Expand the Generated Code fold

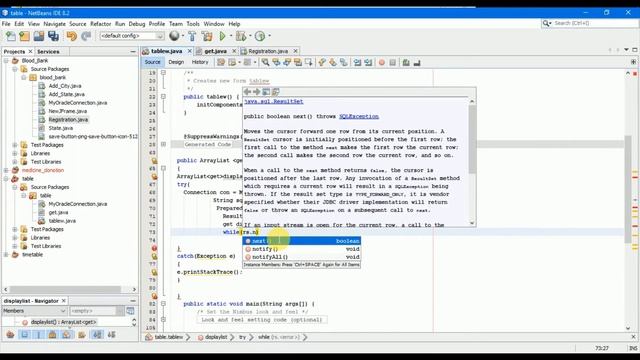[163, 144]
